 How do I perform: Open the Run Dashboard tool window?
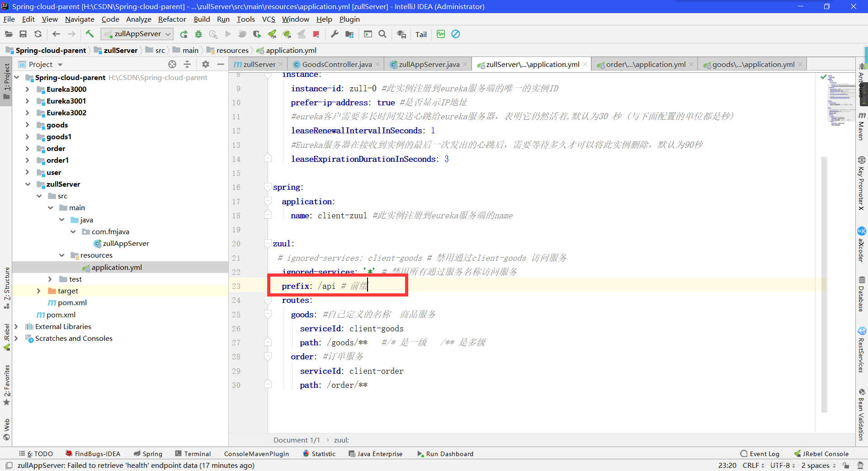[445, 454]
